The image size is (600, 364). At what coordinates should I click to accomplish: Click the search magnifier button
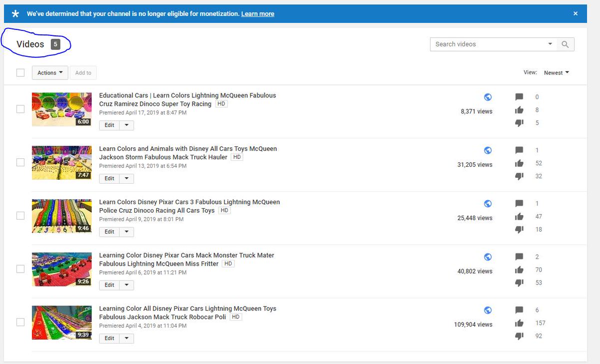[565, 44]
